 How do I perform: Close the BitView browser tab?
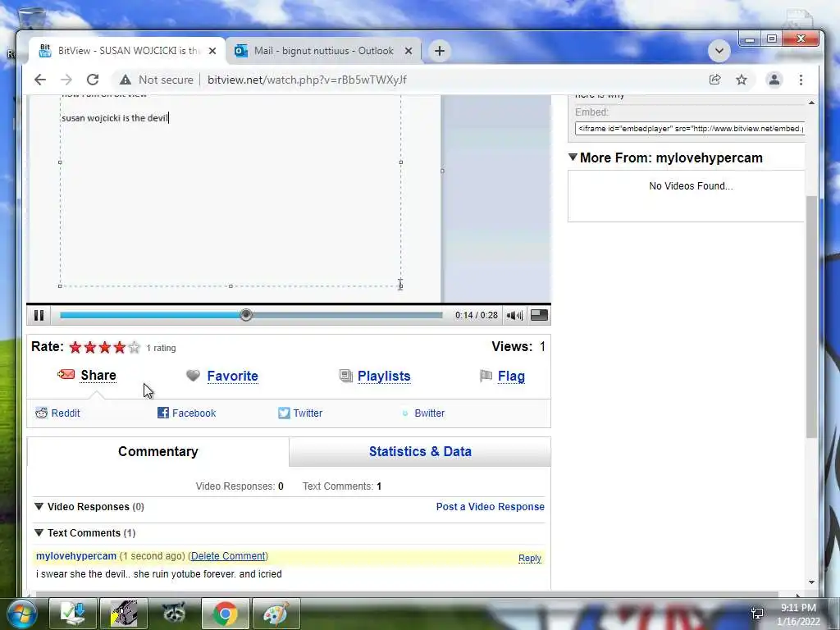click(212, 51)
